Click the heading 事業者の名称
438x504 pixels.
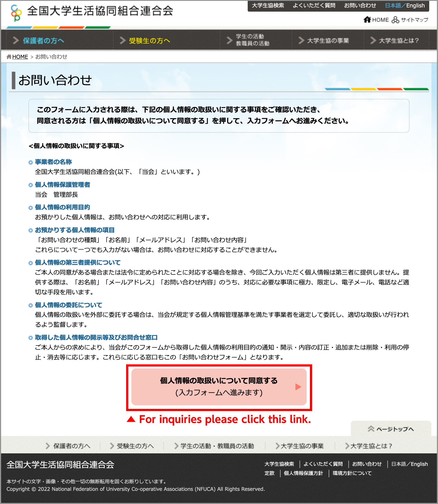[x=53, y=162]
